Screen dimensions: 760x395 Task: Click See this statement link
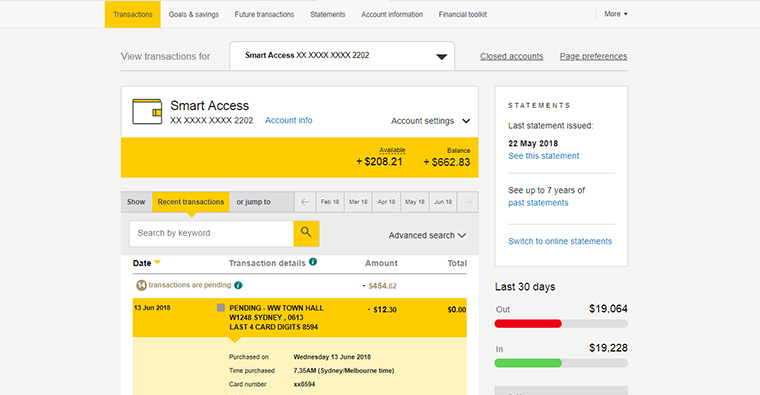tap(543, 156)
